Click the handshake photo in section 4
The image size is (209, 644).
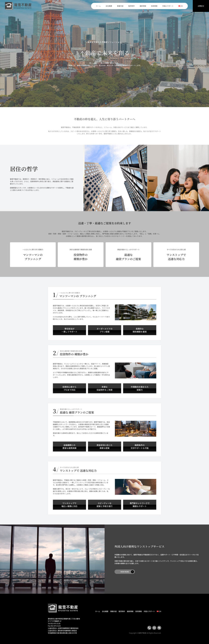point(135,487)
